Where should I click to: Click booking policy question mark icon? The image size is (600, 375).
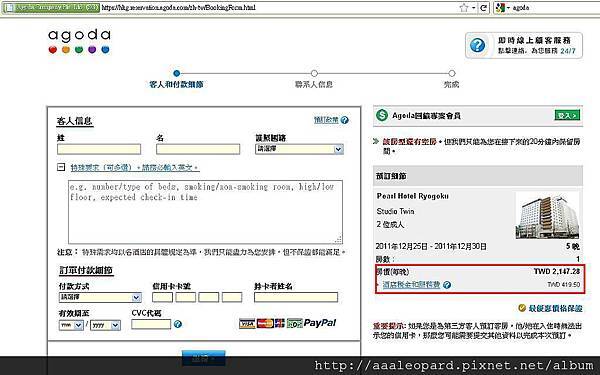(344, 120)
